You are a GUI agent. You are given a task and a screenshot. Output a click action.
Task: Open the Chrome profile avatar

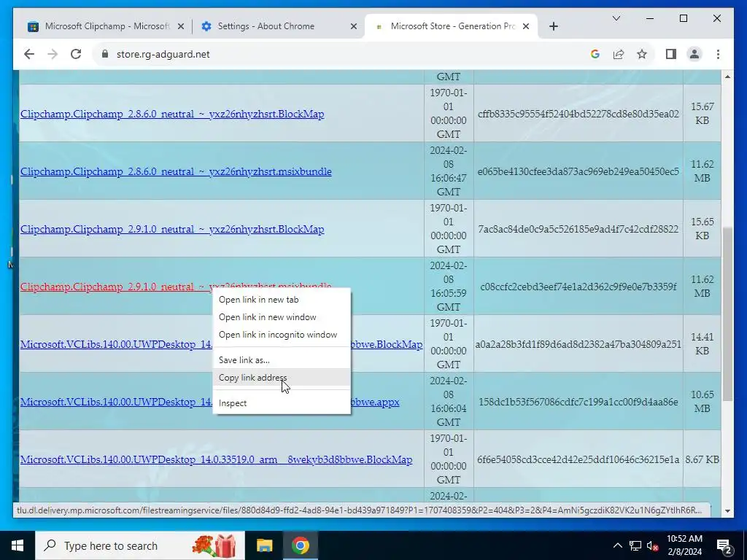pos(694,54)
